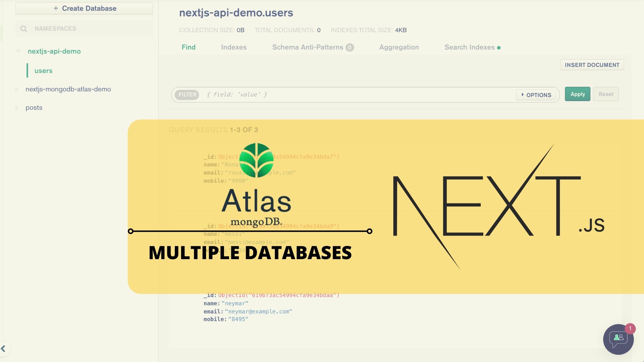Click the plus icon on Create Database

point(56,8)
